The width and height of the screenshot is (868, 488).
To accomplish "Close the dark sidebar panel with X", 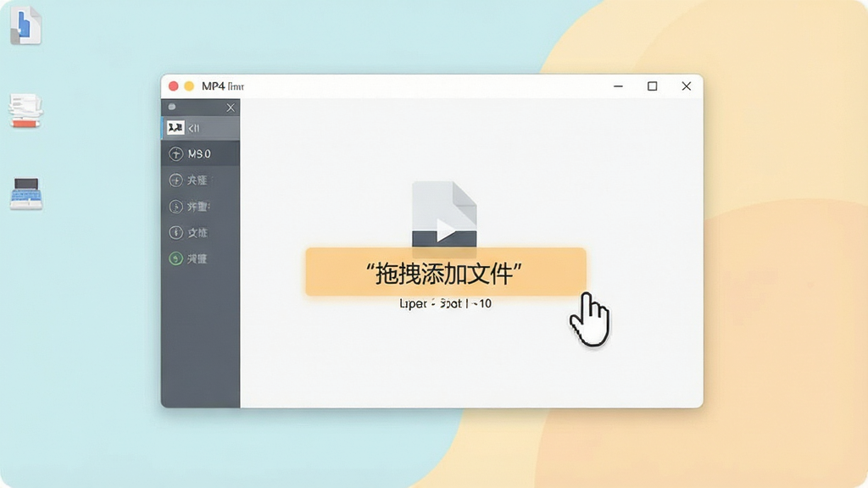I will pyautogui.click(x=231, y=108).
